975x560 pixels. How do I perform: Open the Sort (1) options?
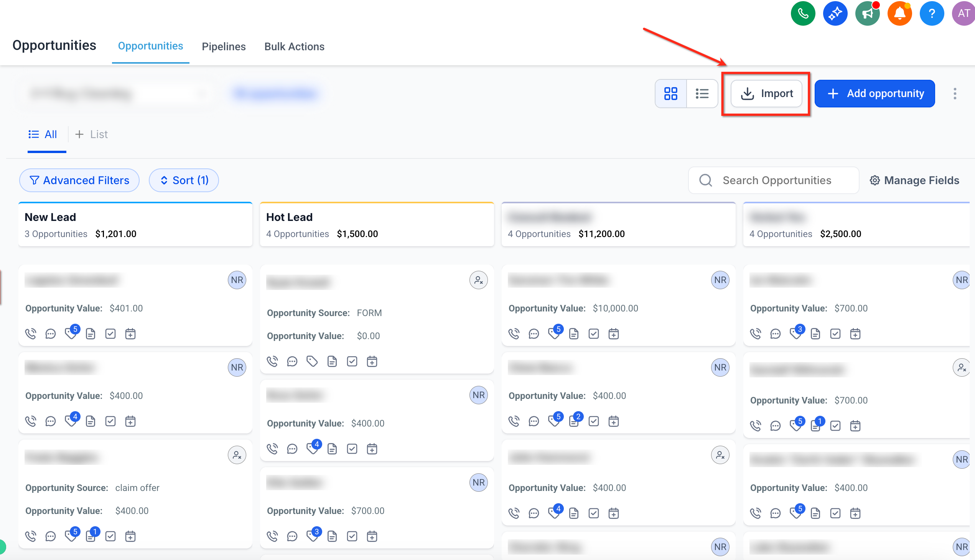point(184,180)
